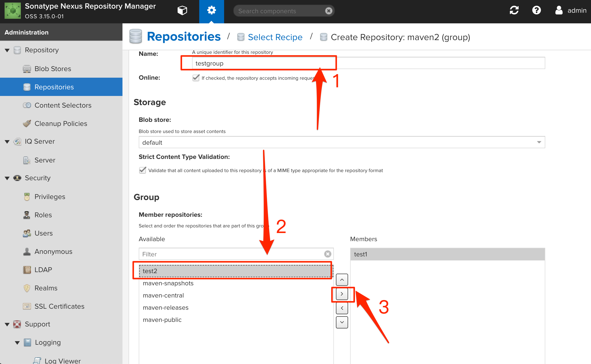Click the IQ Server icon
Screen dimensions: 591x364
(x=17, y=141)
